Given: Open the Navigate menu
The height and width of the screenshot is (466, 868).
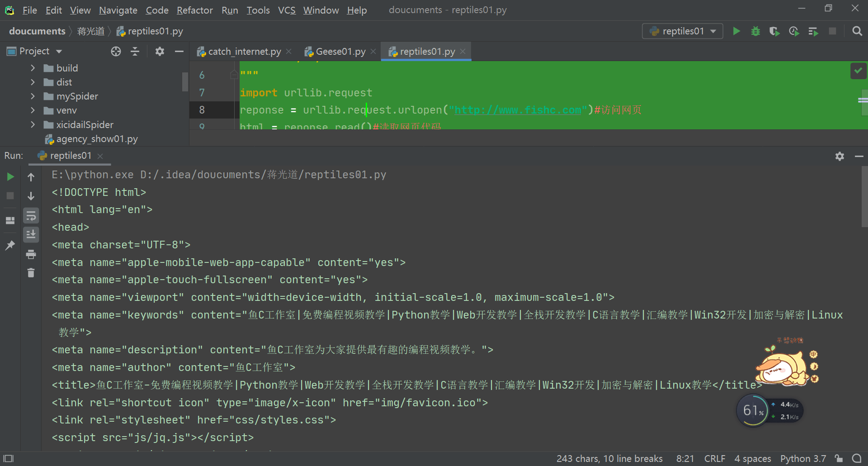Looking at the screenshot, I should click(x=118, y=10).
